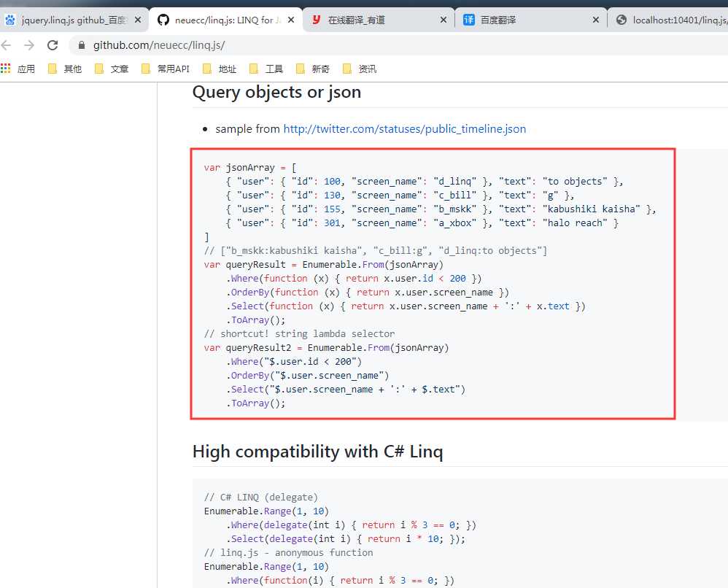Open the 工具 bookmarks folder
This screenshot has width=728, height=588.
pos(266,69)
